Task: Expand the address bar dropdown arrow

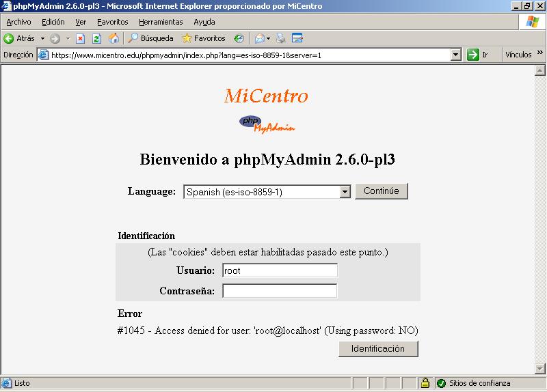Action: click(x=455, y=55)
